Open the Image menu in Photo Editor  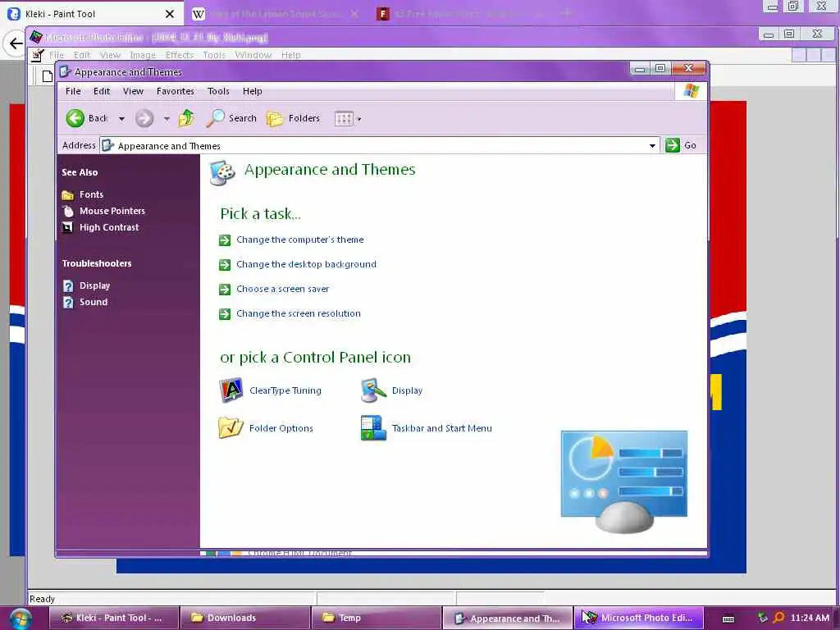click(143, 55)
